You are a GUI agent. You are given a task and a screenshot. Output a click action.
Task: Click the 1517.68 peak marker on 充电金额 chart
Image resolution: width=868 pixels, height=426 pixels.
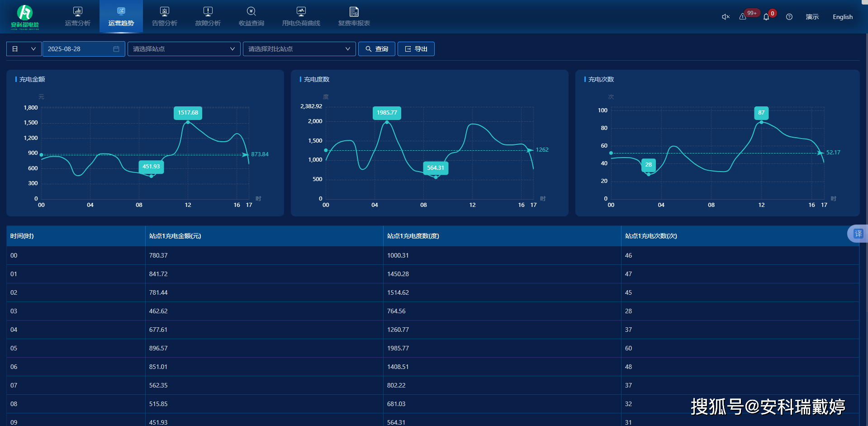pos(188,122)
